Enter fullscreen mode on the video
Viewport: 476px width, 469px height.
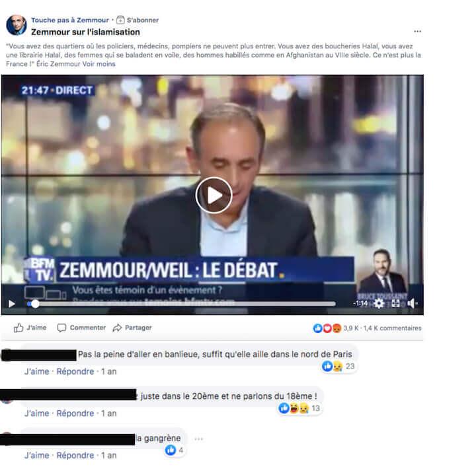(395, 303)
